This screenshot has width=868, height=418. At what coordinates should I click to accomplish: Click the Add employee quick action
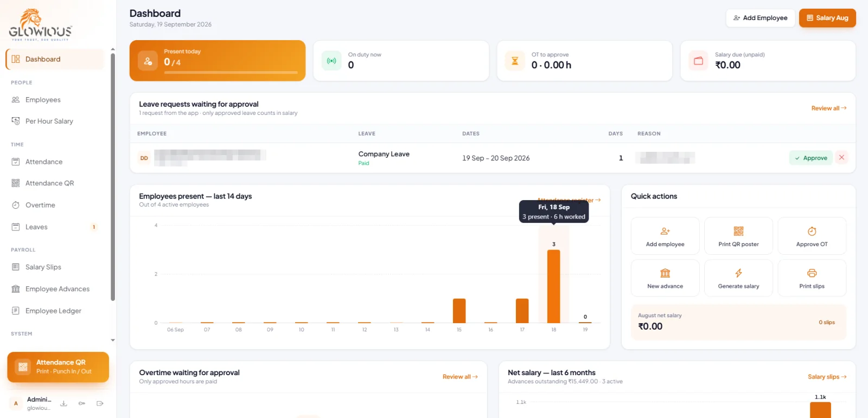tap(665, 236)
